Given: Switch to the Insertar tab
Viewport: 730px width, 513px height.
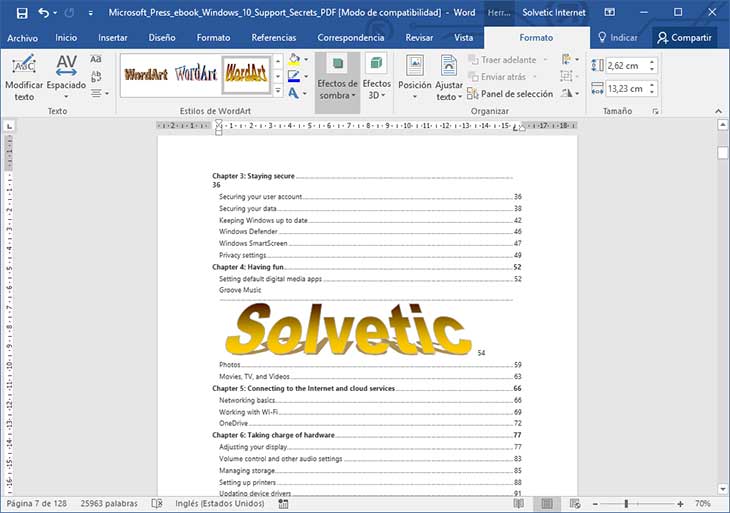Looking at the screenshot, I should click(x=113, y=38).
